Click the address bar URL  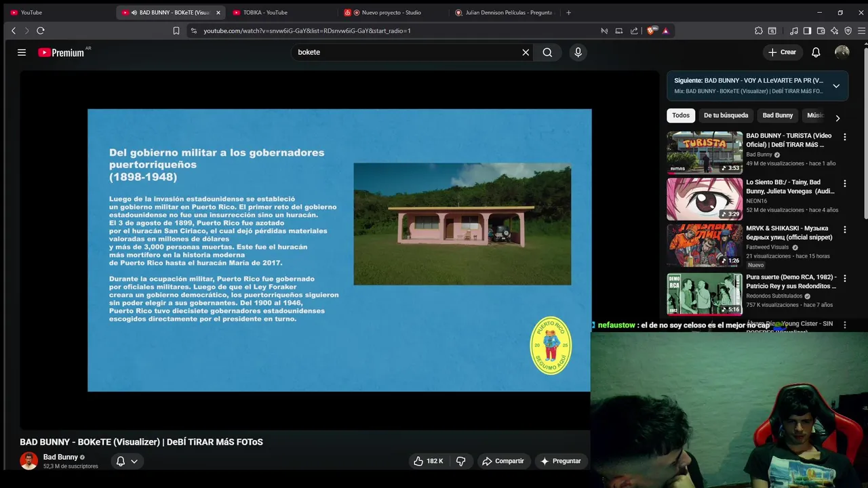(x=307, y=30)
